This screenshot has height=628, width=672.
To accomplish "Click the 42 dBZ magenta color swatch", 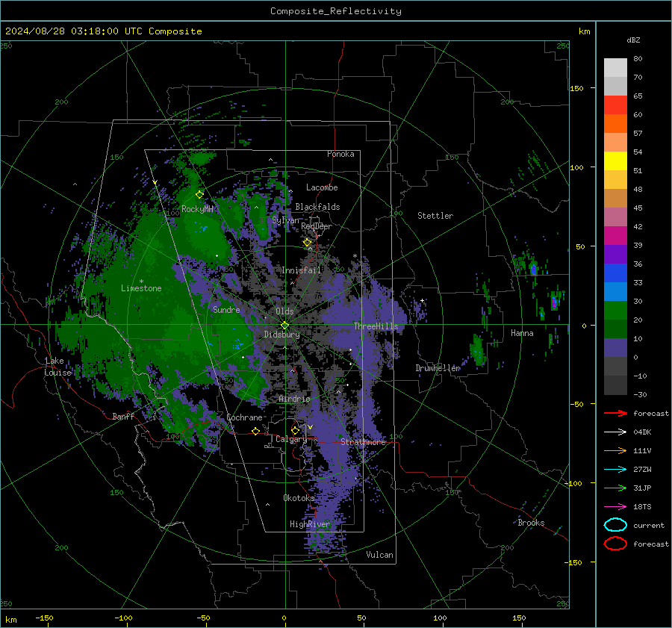I will coord(615,235).
